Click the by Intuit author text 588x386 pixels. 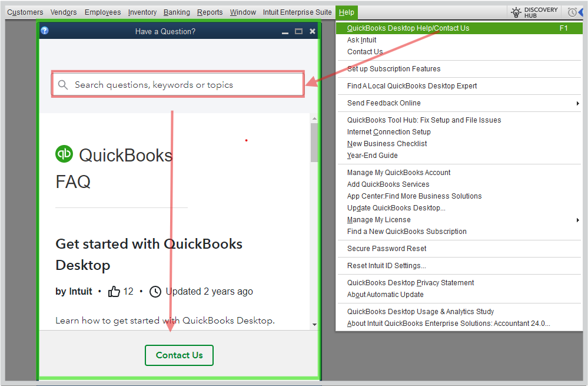click(x=74, y=291)
